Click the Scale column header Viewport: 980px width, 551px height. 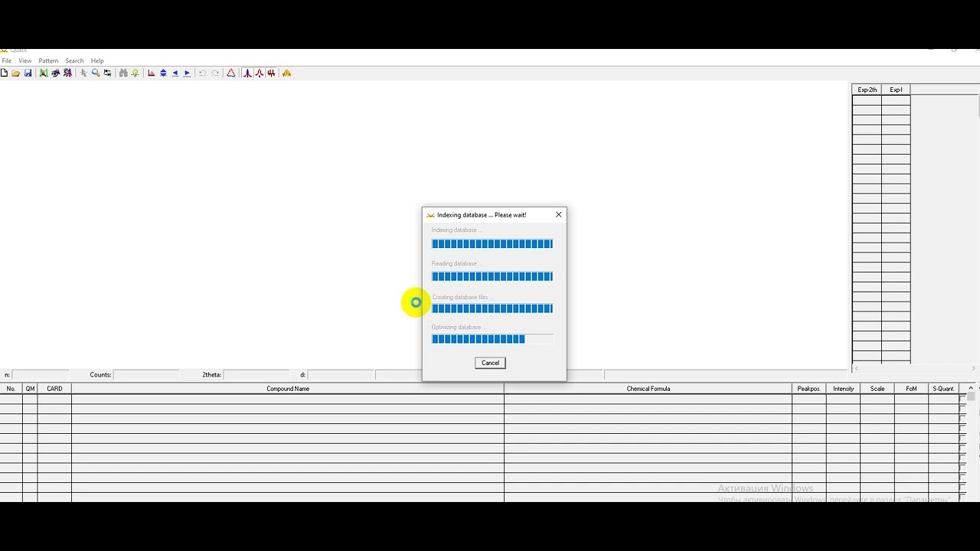pyautogui.click(x=877, y=389)
